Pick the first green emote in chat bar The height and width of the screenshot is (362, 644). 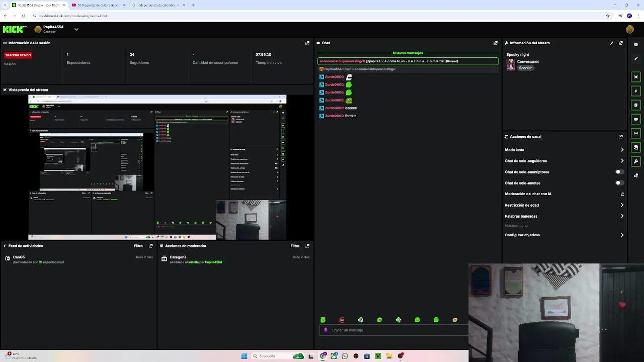pos(323,320)
